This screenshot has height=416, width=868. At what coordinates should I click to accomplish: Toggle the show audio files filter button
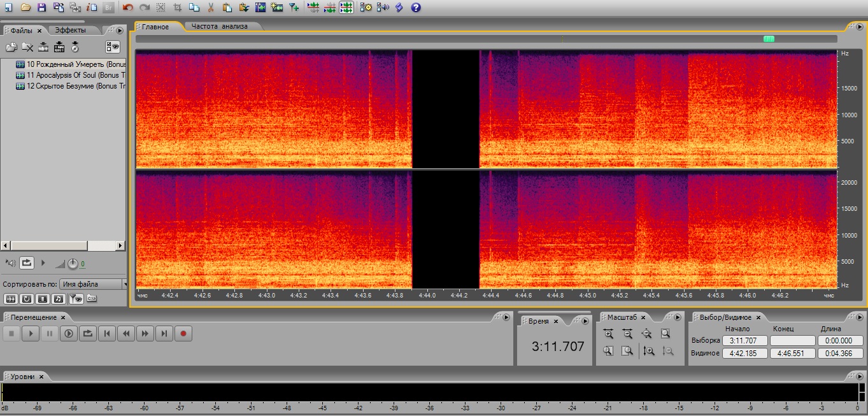(11, 298)
